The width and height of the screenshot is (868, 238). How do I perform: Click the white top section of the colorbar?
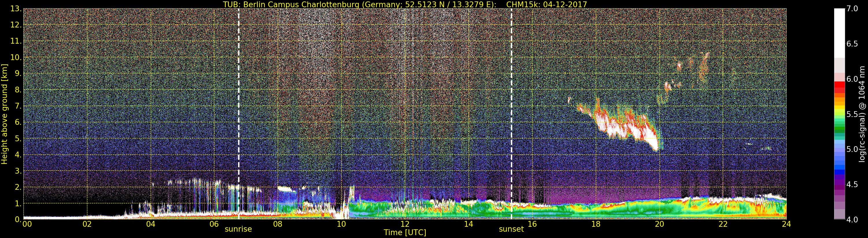[x=839, y=33]
